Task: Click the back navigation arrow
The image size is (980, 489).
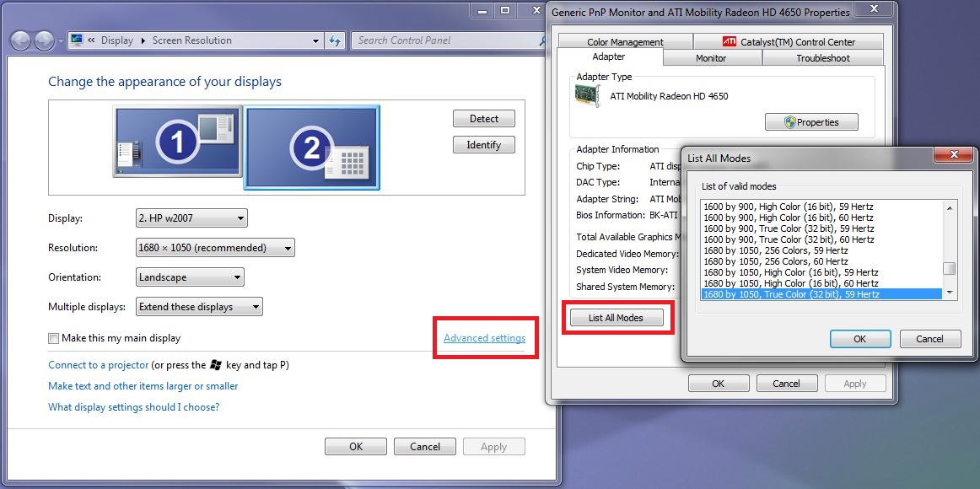Action: [20, 40]
